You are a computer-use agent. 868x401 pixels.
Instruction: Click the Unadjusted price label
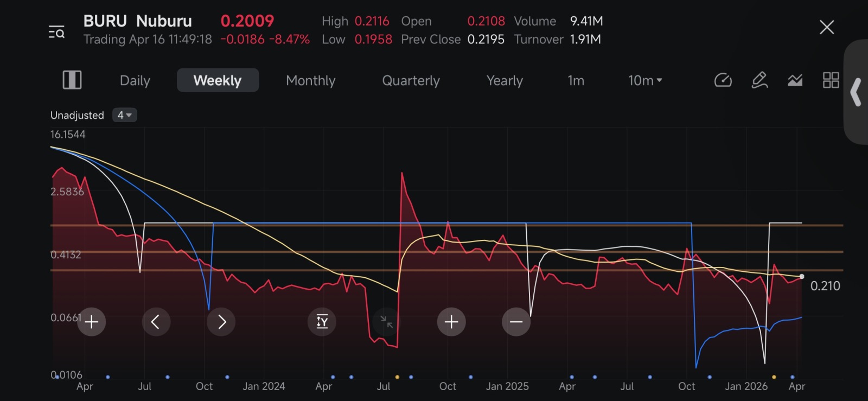click(x=77, y=115)
